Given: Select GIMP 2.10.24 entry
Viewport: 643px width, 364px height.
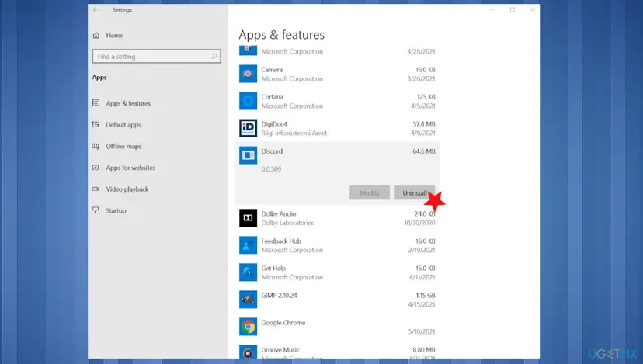Looking at the screenshot, I should pyautogui.click(x=280, y=295).
